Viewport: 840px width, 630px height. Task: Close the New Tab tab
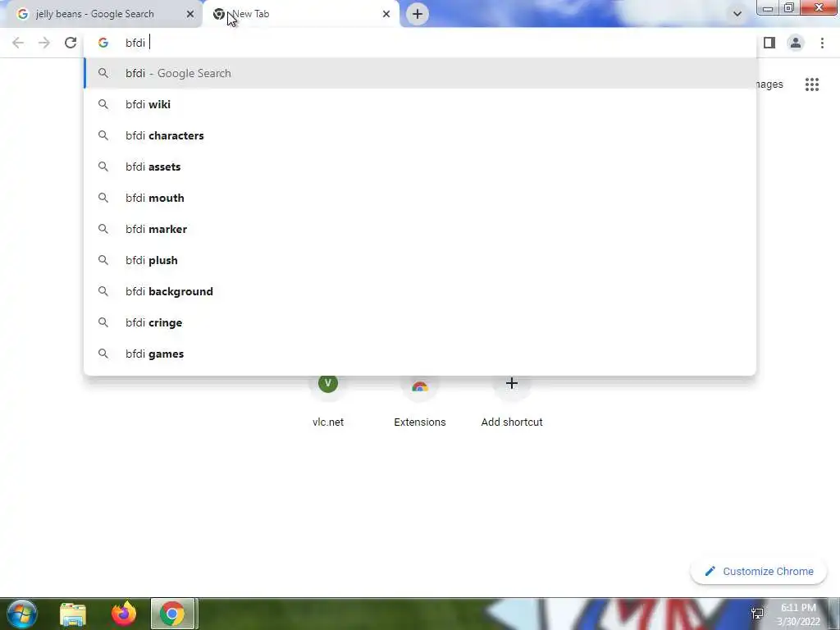386,14
